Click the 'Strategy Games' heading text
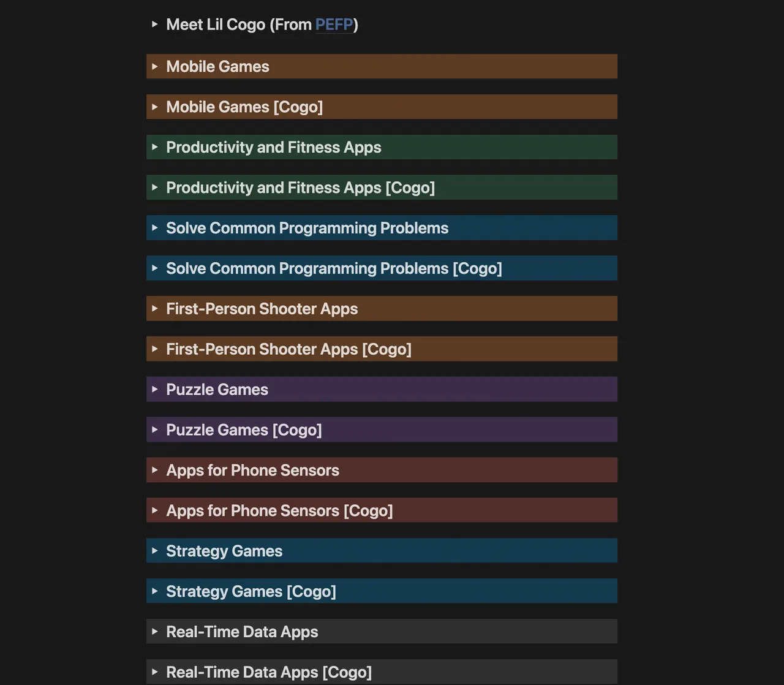The width and height of the screenshot is (784, 685). [x=224, y=551]
